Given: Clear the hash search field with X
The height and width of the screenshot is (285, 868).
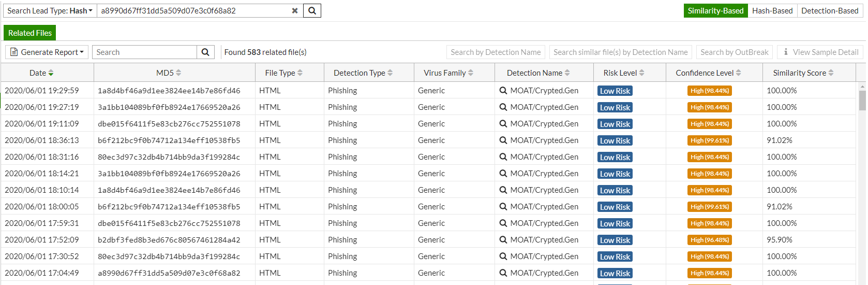Looking at the screenshot, I should (x=295, y=10).
